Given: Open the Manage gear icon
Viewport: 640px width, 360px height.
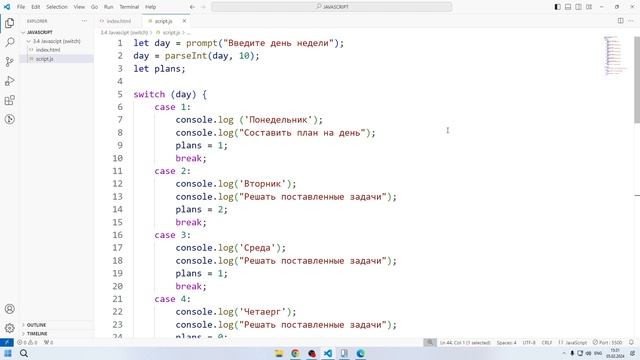Looking at the screenshot, I should click(x=9, y=328).
